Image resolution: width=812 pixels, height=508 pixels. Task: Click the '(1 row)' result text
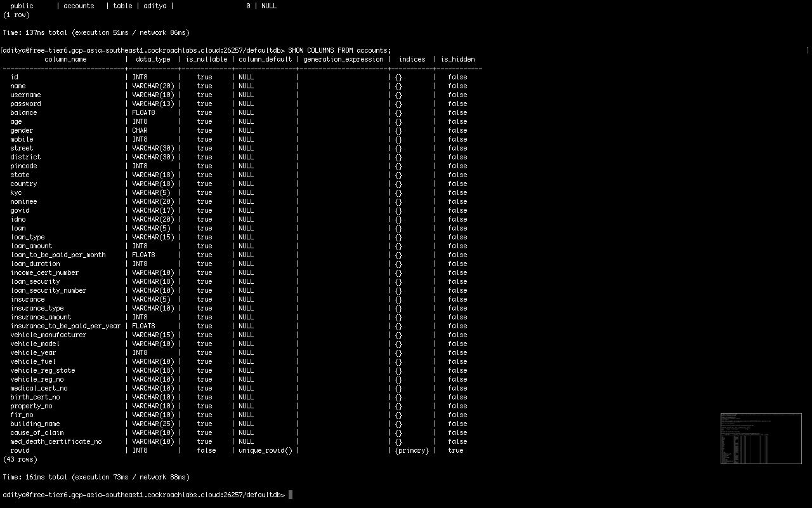pyautogui.click(x=16, y=15)
